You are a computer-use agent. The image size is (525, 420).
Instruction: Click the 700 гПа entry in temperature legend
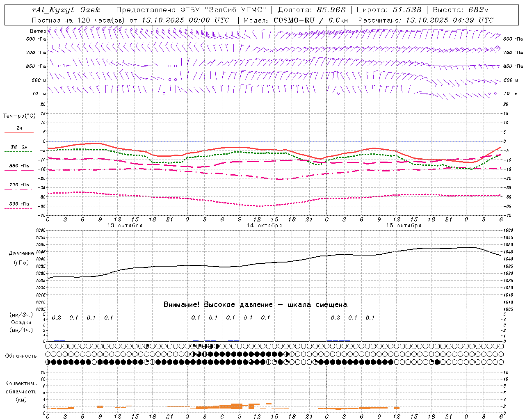point(19,185)
